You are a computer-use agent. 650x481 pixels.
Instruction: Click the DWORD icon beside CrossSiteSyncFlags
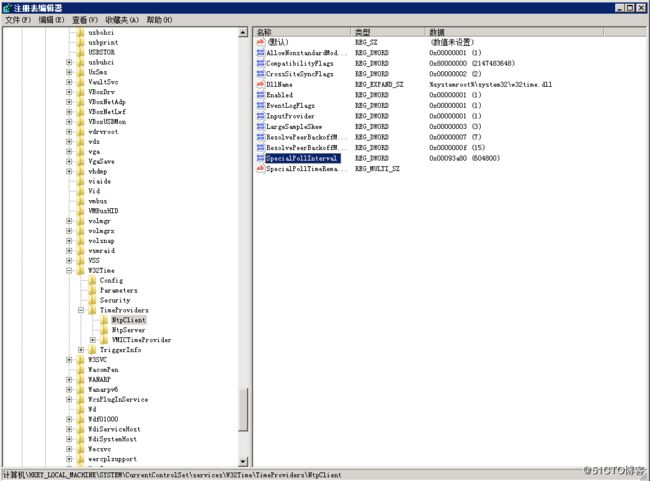click(x=260, y=74)
